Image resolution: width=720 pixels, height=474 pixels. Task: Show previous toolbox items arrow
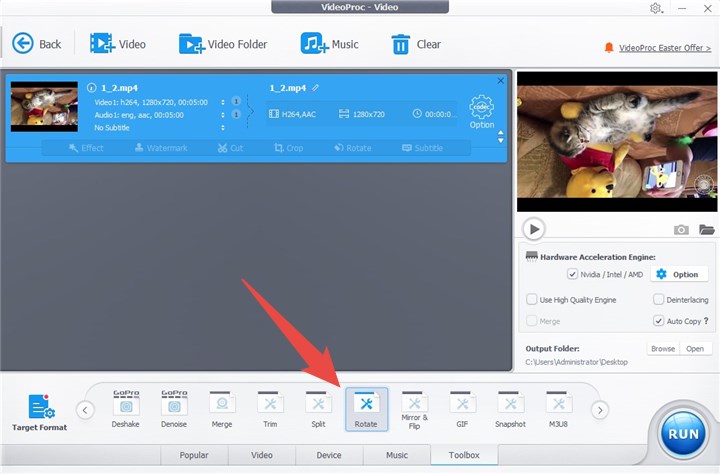click(x=85, y=410)
